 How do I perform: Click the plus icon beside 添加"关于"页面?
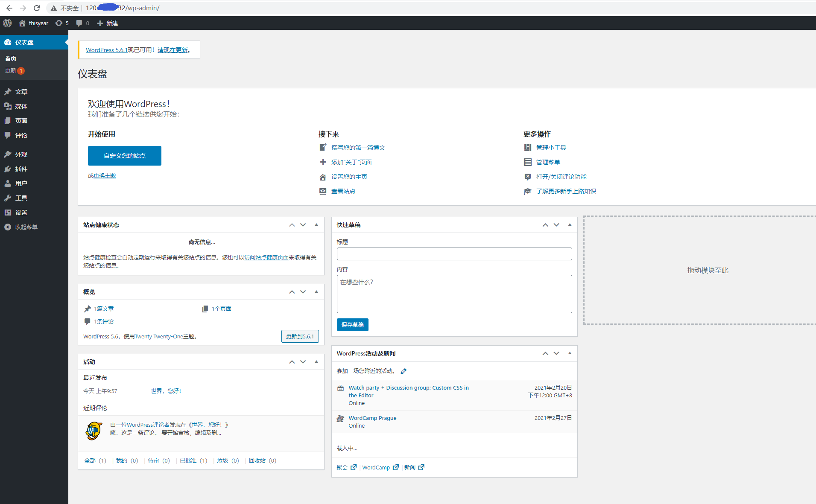[323, 162]
